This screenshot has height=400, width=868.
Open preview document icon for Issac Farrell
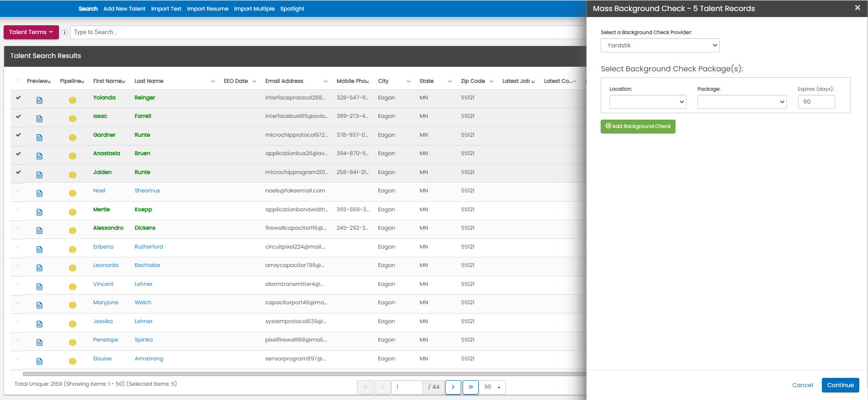coord(40,119)
